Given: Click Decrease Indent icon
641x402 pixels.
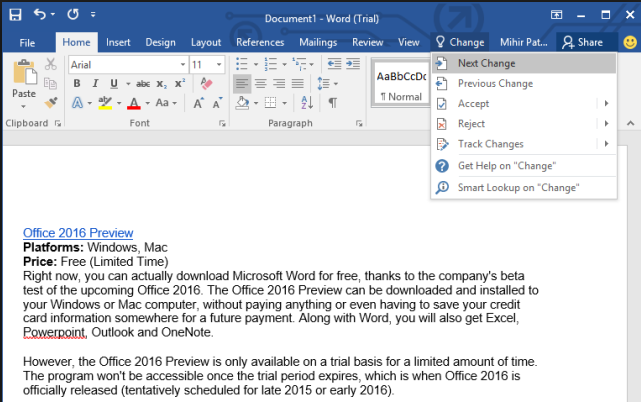Looking at the screenshot, I should [x=334, y=64].
